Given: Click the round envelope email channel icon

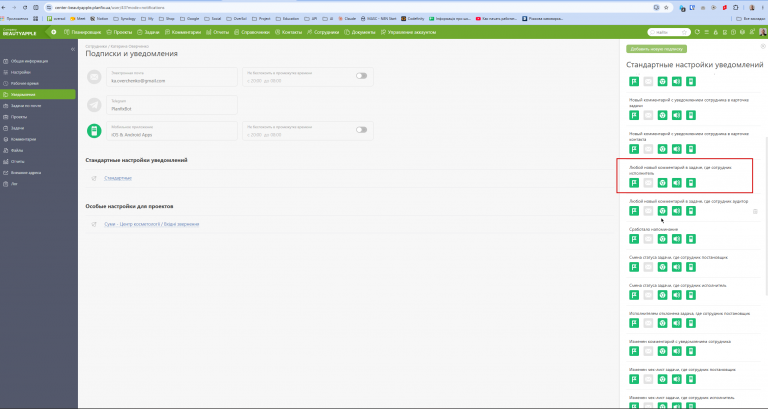Looking at the screenshot, I should 94,77.
